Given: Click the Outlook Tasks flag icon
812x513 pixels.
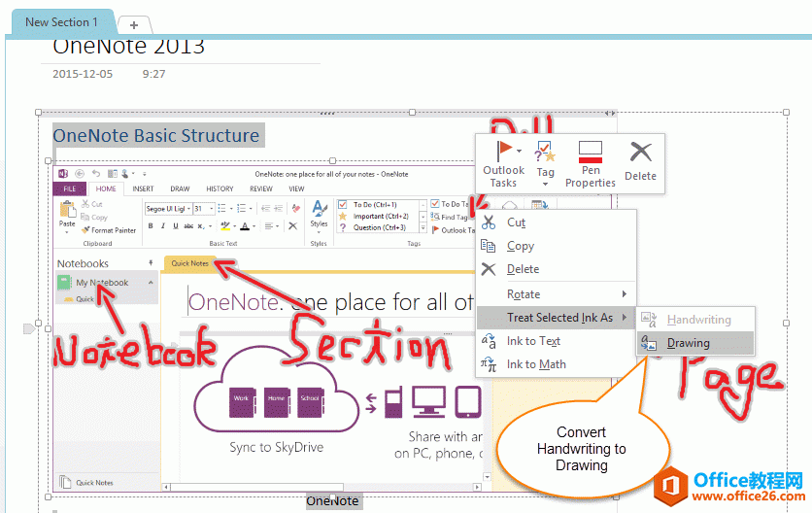Looking at the screenshot, I should [503, 152].
